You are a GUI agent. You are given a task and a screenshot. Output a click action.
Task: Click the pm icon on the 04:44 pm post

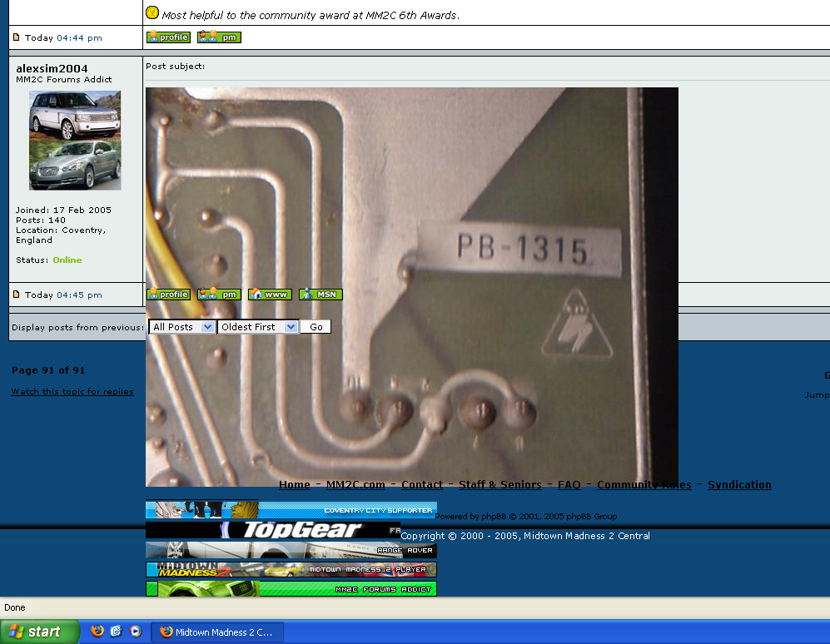point(219,37)
